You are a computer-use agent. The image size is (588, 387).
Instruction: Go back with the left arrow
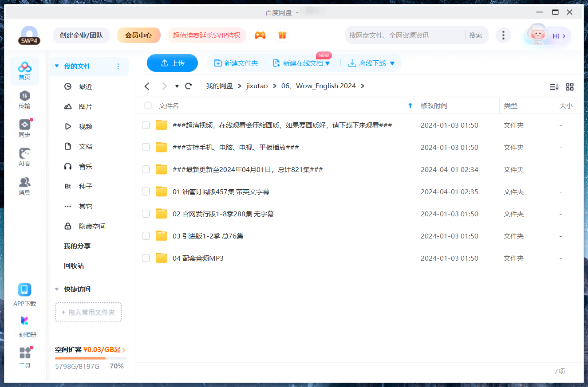[147, 86]
